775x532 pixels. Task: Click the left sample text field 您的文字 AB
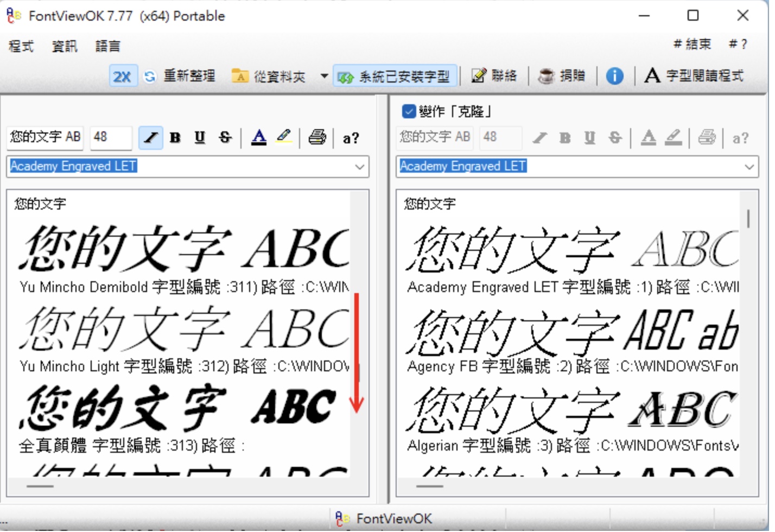[x=45, y=138]
